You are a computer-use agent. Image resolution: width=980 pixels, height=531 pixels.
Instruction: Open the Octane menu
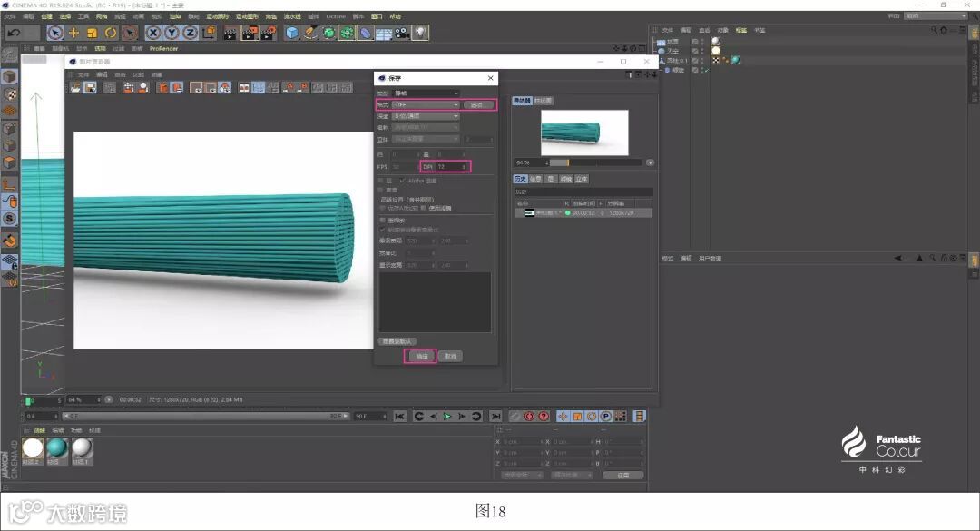point(336,16)
